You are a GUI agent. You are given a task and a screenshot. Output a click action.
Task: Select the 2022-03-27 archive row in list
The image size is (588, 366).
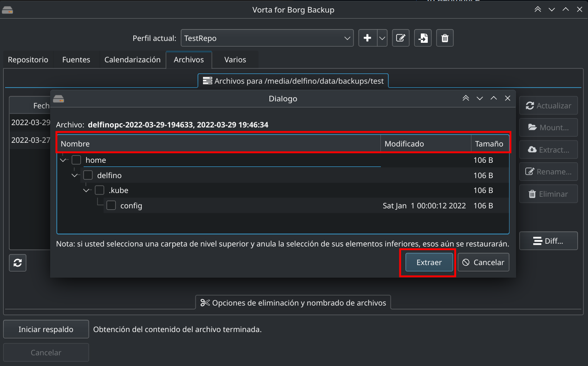[x=30, y=140]
